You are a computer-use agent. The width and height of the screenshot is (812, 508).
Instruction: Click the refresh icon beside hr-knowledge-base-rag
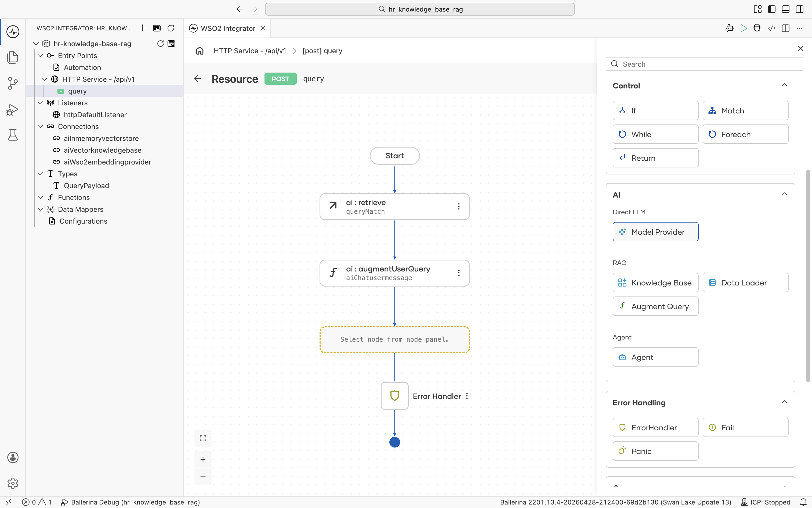coord(160,44)
